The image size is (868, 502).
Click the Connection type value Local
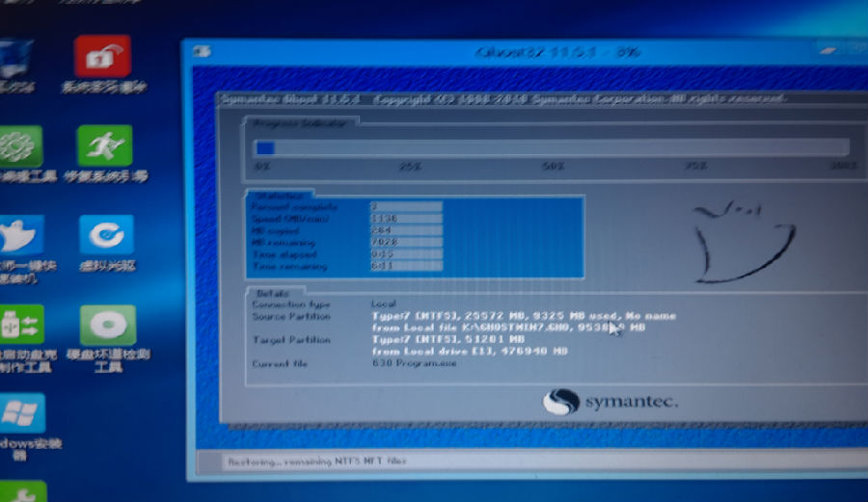[x=384, y=304]
